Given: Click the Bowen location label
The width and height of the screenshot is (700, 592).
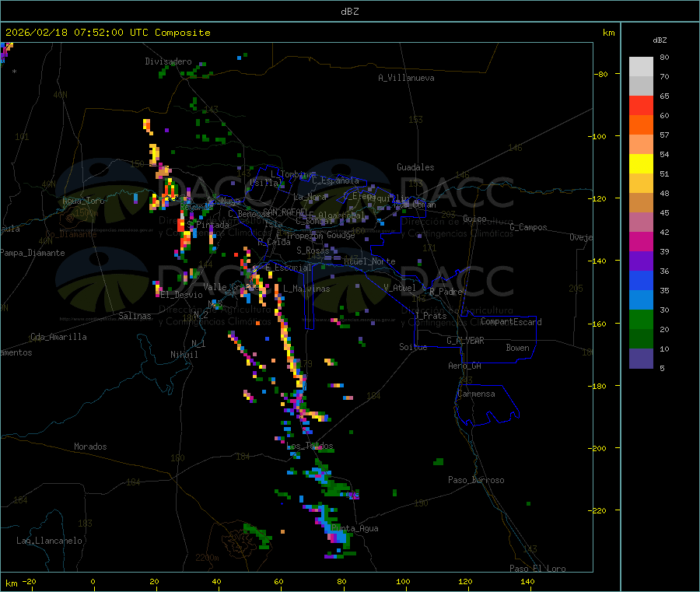Looking at the screenshot, I should pos(517,347).
